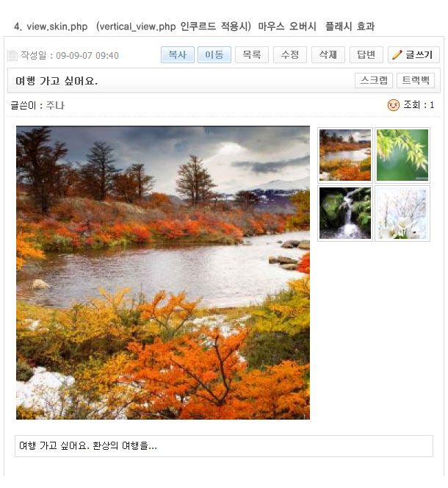
Task: Click the 이동 (move) button
Action: point(214,55)
